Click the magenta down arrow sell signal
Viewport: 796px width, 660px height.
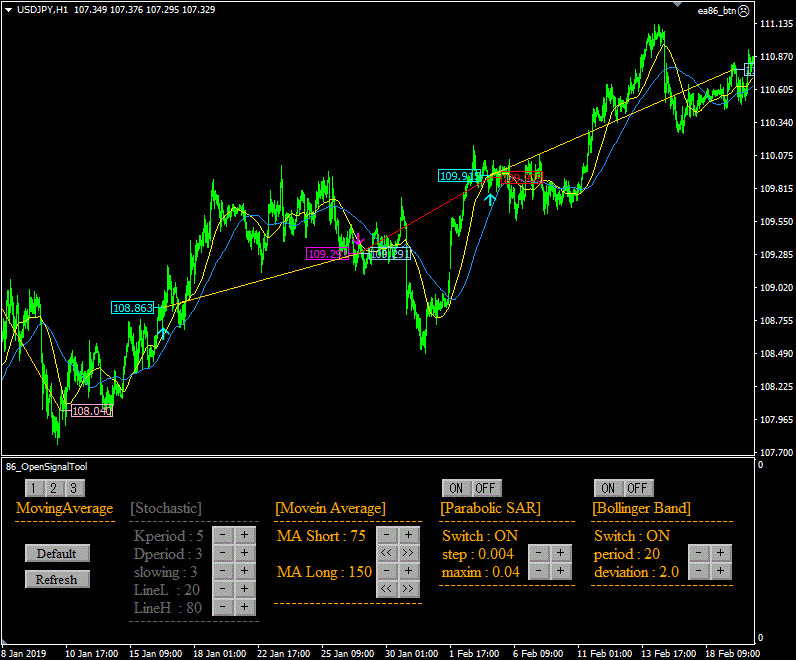pos(358,239)
